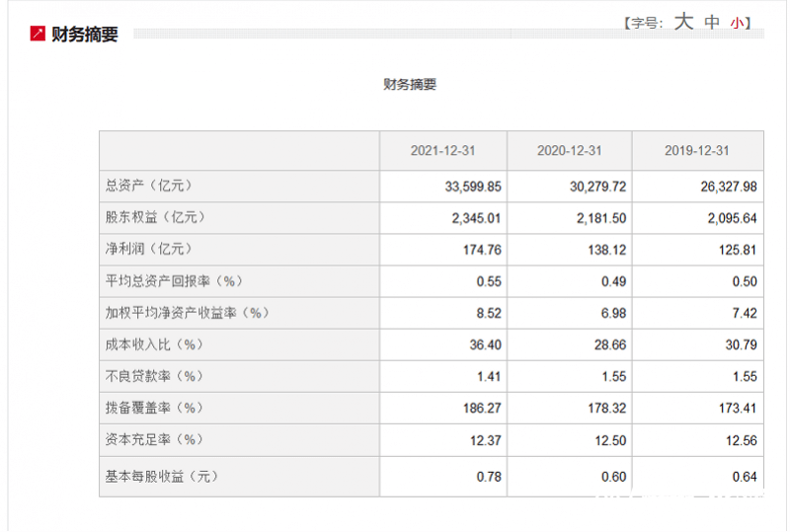Select the 2020-12-31 column header
Screen dimensions: 790x532
(570, 151)
